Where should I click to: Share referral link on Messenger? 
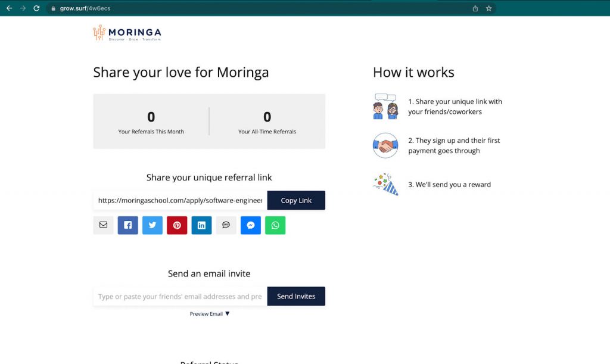coord(251,225)
